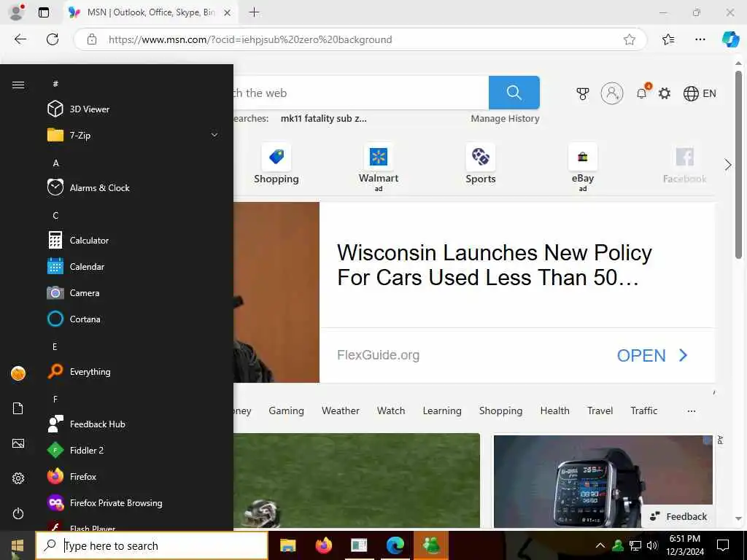This screenshot has width=747, height=560.
Task: Click the blue MSN search button
Action: pos(514,93)
